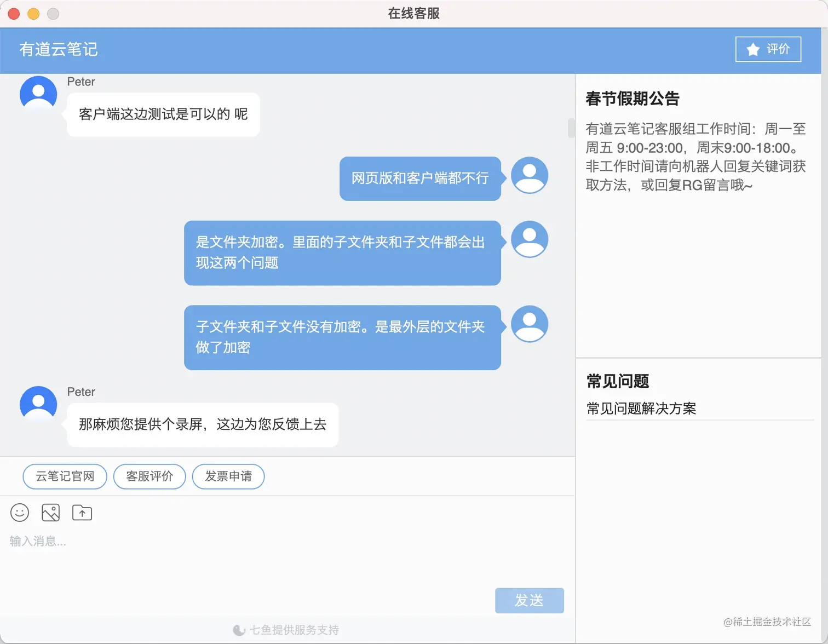The height and width of the screenshot is (644, 828).
Task: Click the announcement text about 客服组工作时间
Action: tap(695, 157)
